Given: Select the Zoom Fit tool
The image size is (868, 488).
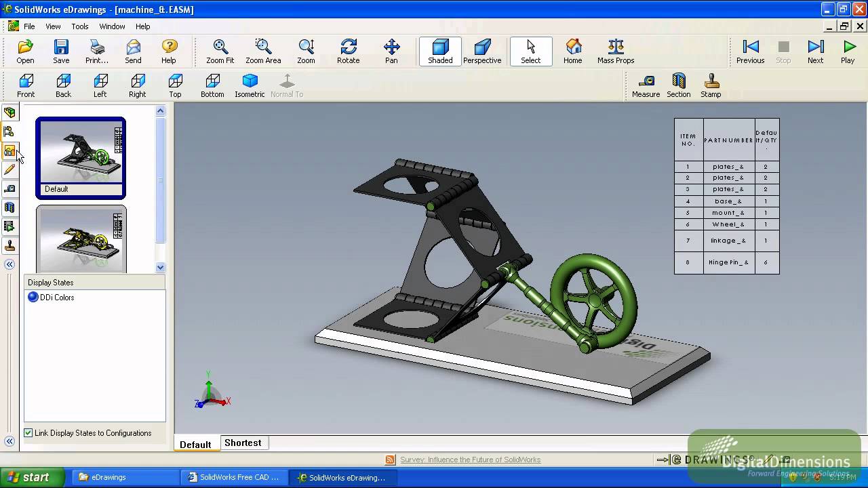Looking at the screenshot, I should tap(220, 51).
